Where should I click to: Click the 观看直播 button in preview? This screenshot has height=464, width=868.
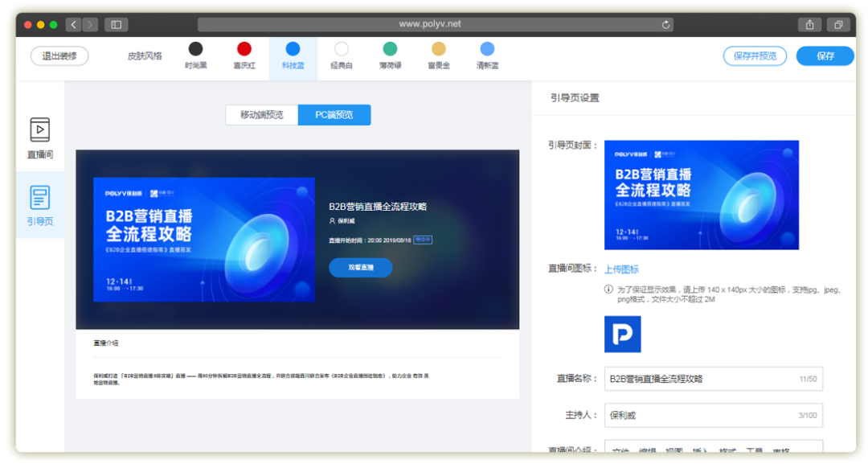click(x=360, y=267)
